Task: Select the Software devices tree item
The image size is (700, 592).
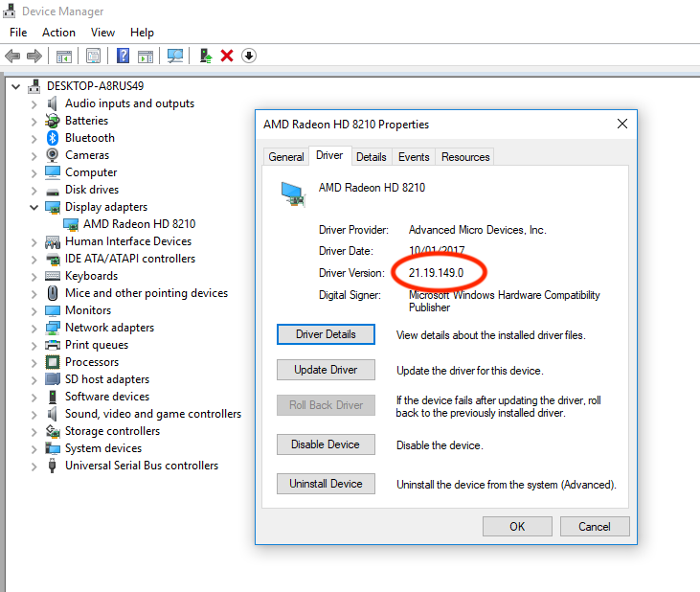Action: 107,397
